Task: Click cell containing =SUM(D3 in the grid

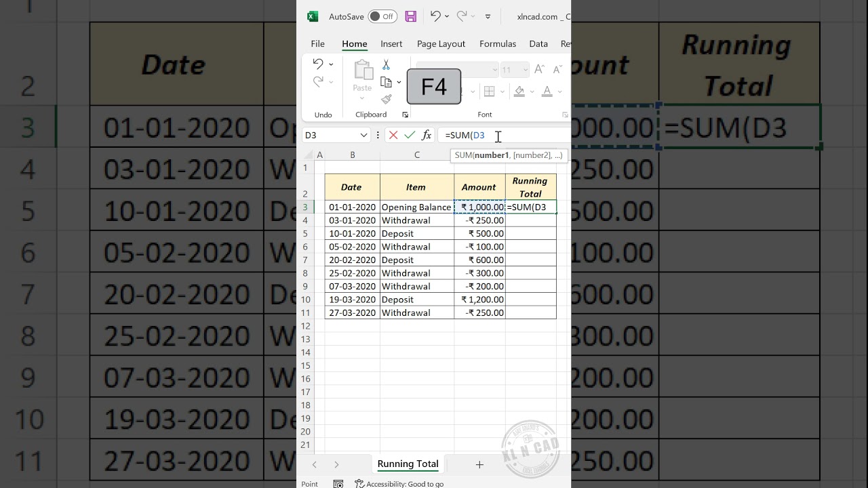Action: click(x=531, y=207)
